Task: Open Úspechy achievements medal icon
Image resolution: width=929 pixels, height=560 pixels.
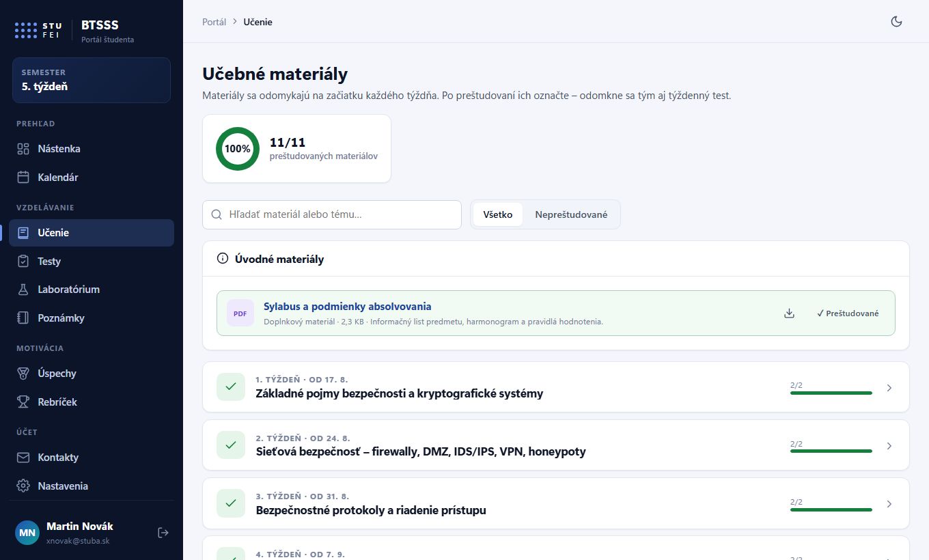Action: [x=23, y=374]
